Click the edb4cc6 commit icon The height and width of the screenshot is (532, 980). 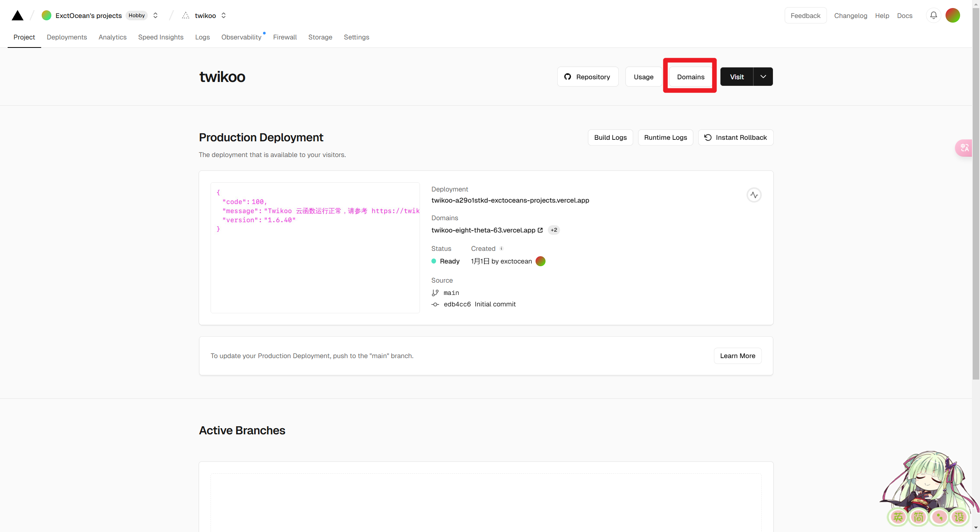pyautogui.click(x=435, y=304)
